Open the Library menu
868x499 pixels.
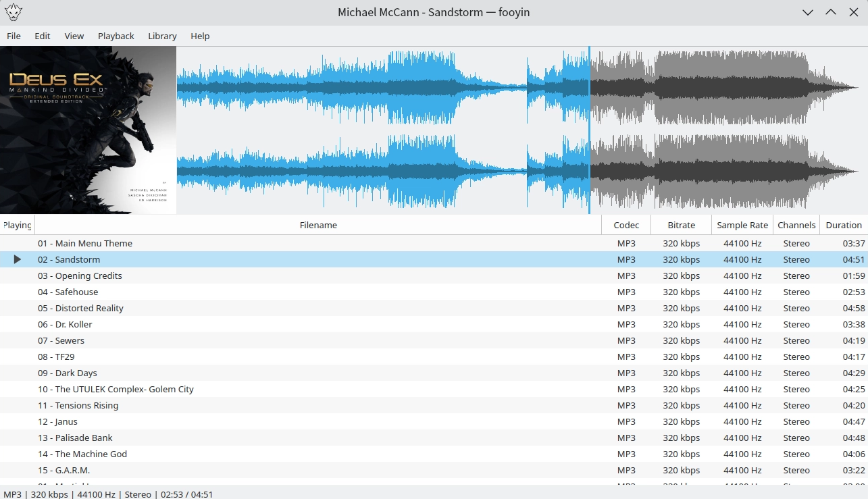tap(162, 36)
